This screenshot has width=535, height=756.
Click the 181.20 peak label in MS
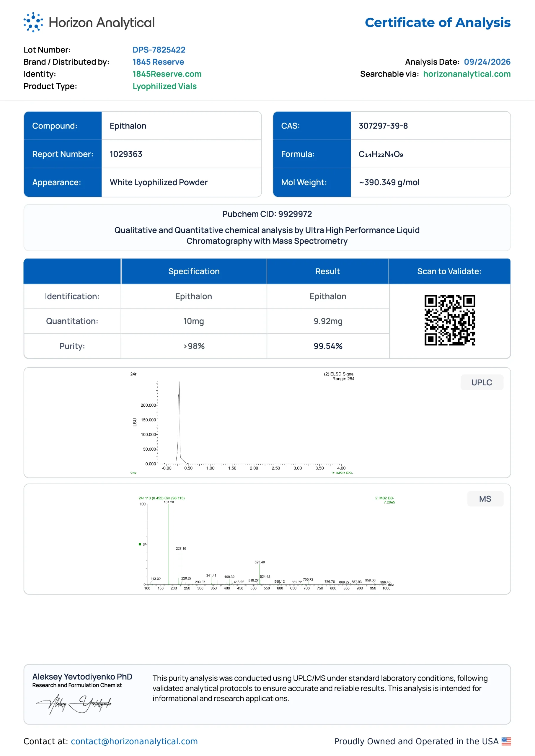[169, 502]
